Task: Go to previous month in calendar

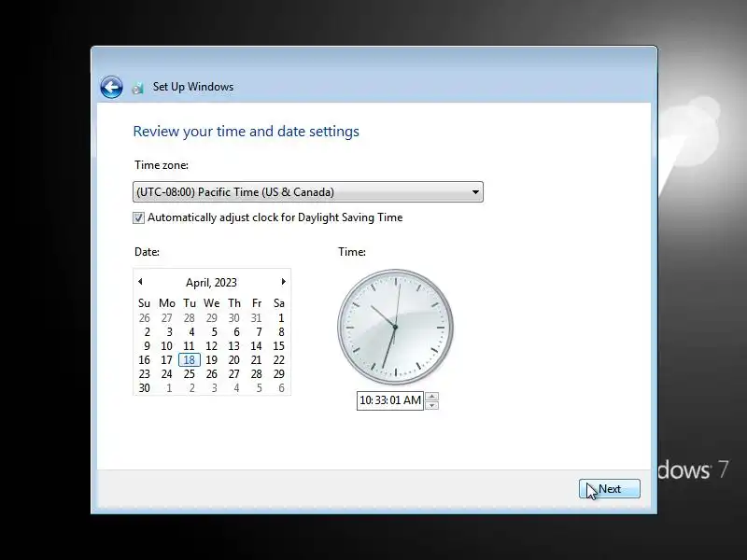Action: click(x=140, y=282)
